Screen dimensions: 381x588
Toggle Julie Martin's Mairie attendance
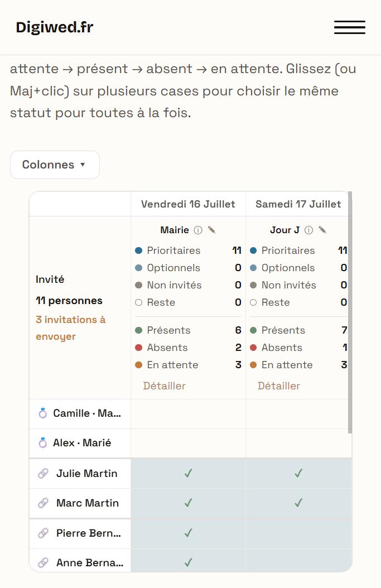coord(188,473)
